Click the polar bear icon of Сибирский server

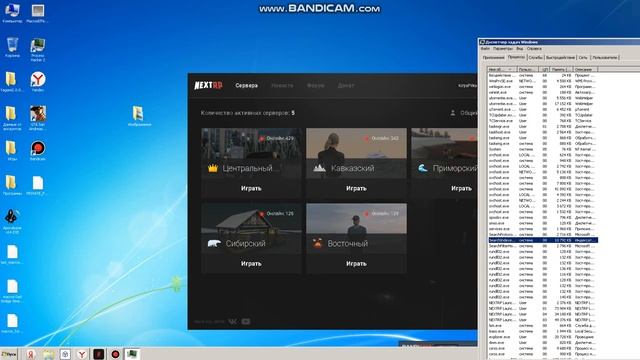pyautogui.click(x=214, y=244)
